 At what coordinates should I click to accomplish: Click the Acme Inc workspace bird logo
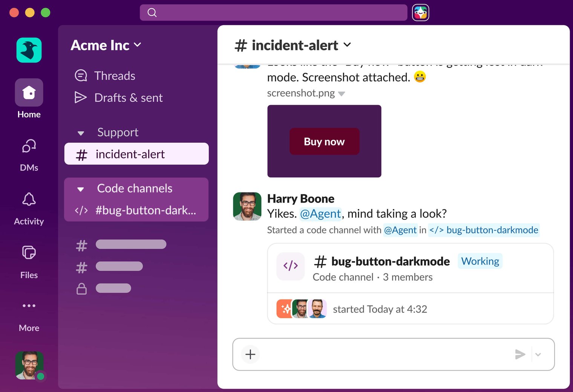coord(29,50)
